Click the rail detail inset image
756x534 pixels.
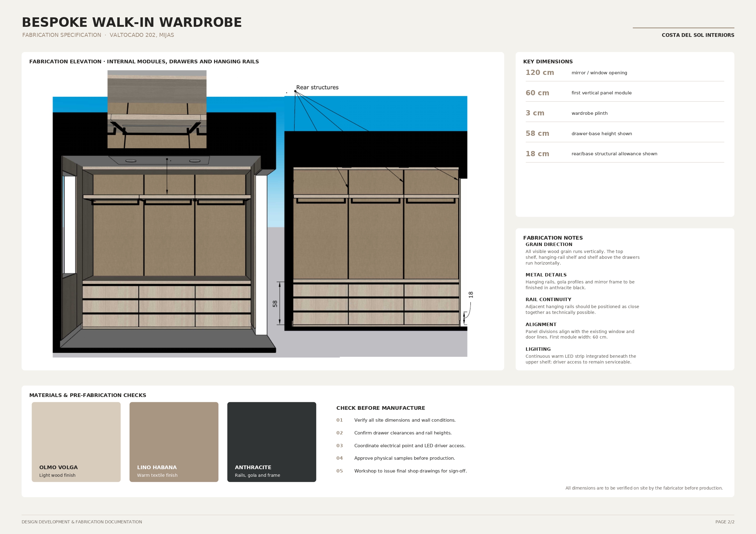[157, 109]
